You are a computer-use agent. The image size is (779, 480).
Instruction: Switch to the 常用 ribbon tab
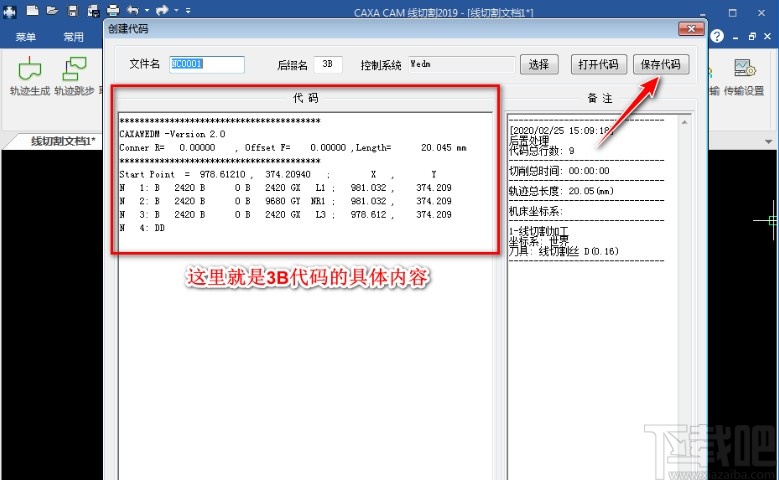pyautogui.click(x=74, y=37)
